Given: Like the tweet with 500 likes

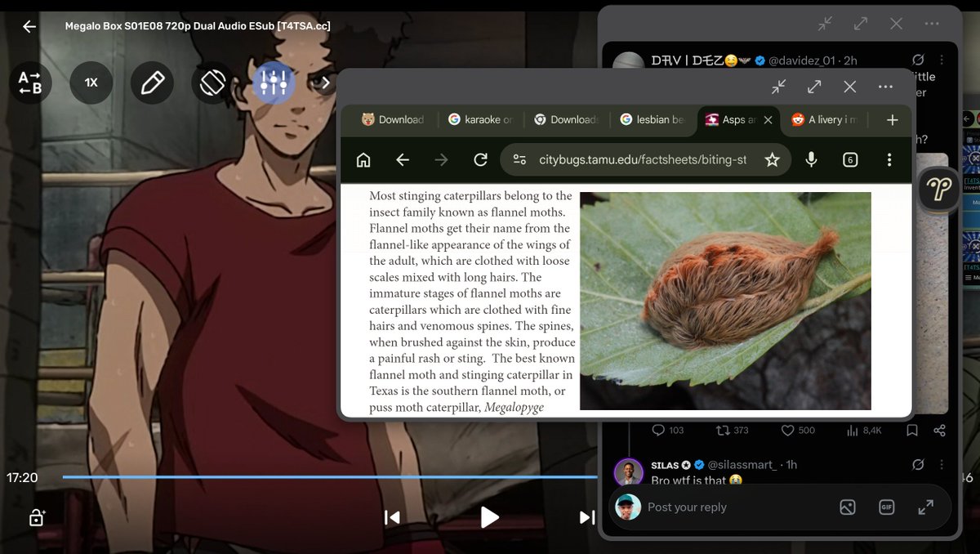Looking at the screenshot, I should (797, 430).
